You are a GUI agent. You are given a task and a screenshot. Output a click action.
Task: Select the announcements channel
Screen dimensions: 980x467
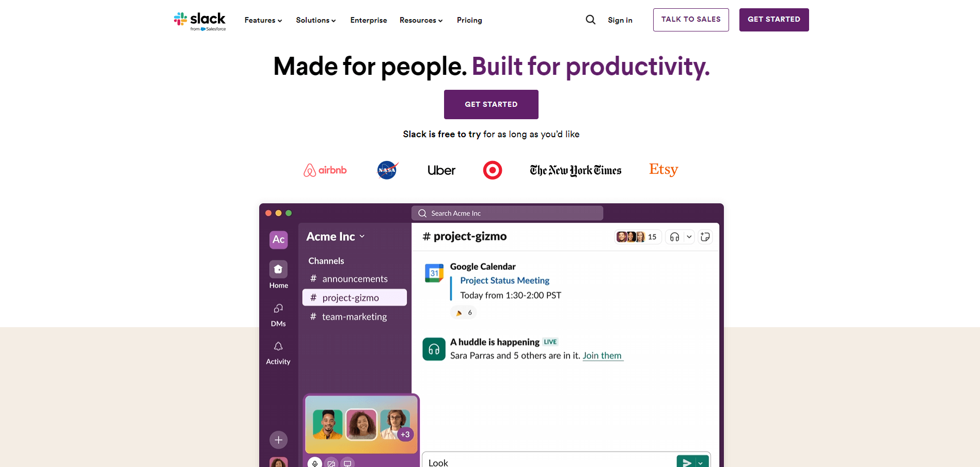coord(354,279)
